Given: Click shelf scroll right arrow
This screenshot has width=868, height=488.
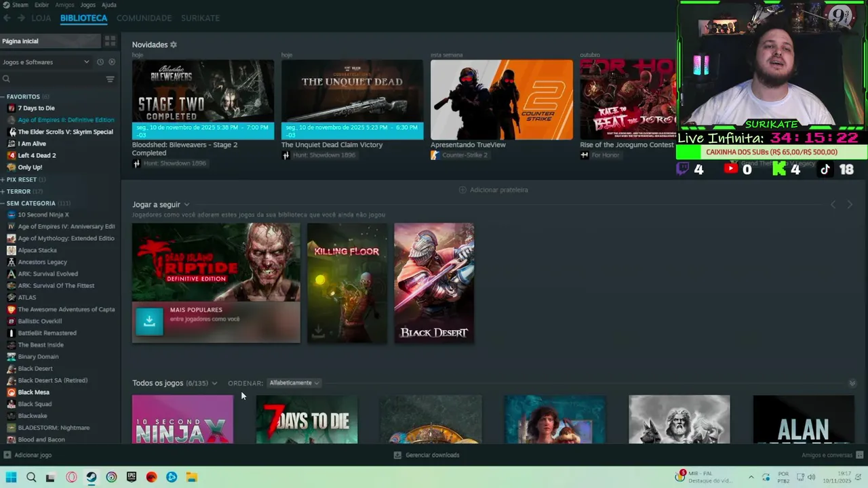Looking at the screenshot, I should [x=850, y=205].
